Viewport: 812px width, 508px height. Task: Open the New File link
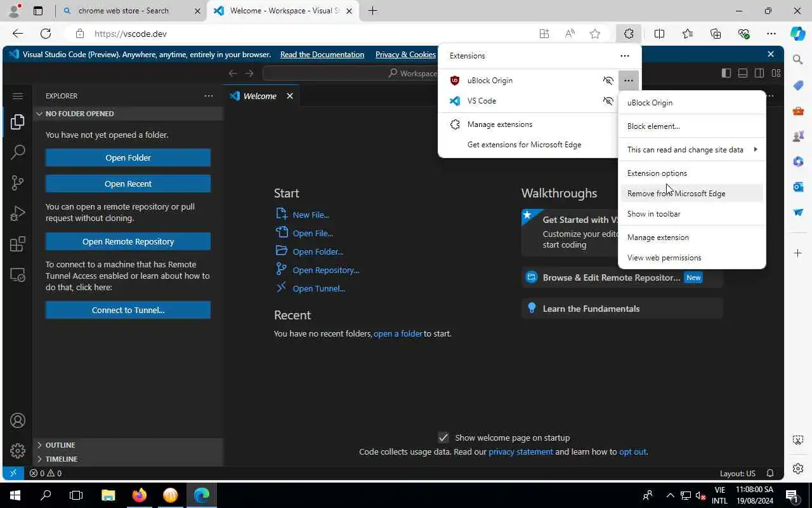point(311,215)
